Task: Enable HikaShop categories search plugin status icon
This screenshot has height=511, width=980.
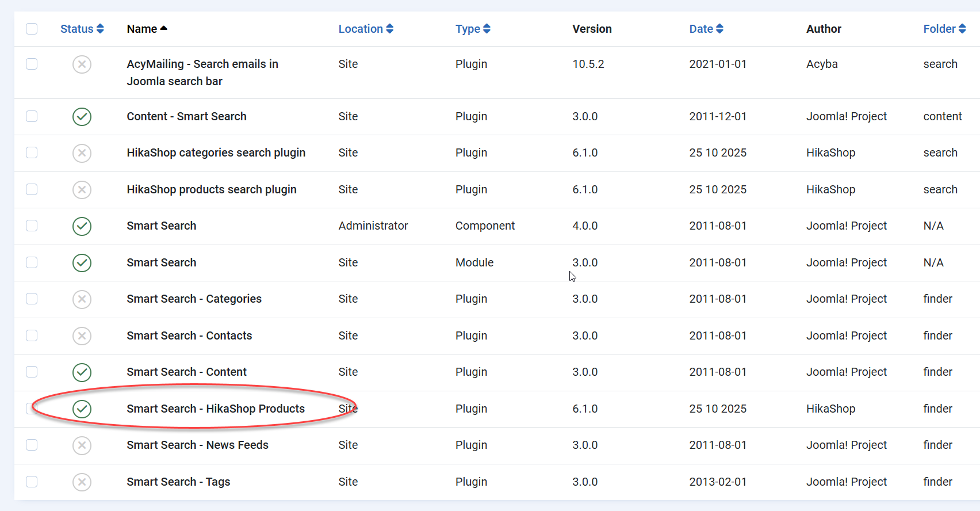Action: [82, 153]
